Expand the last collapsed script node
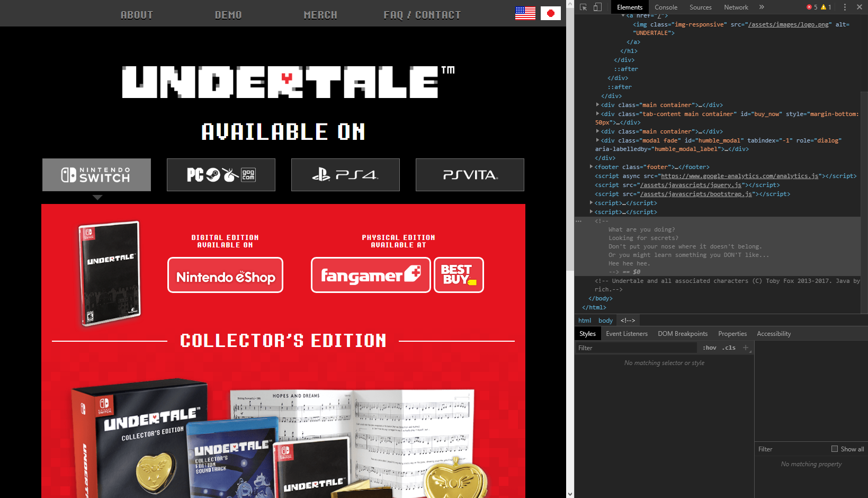This screenshot has height=498, width=868. (591, 212)
